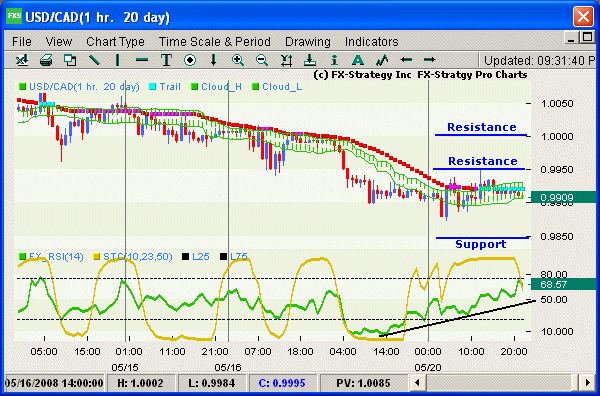Select the horizontal line drawing tool
The height and width of the screenshot is (396, 600).
(x=142, y=60)
